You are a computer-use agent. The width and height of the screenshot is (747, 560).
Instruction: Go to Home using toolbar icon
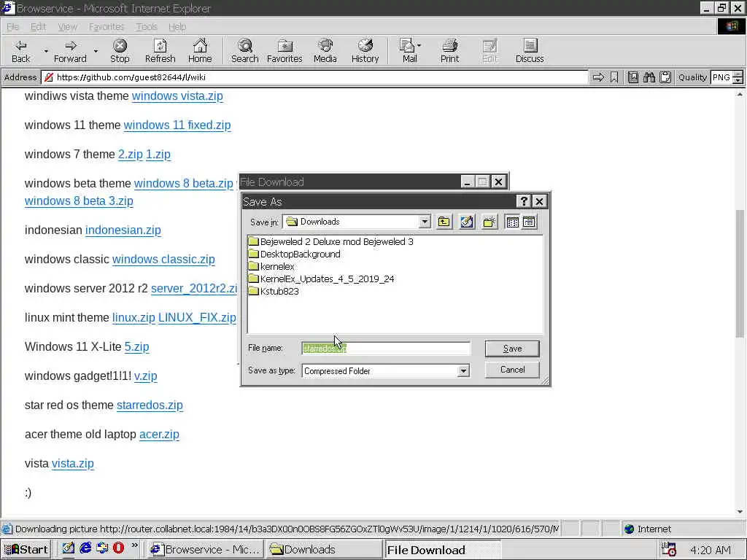(200, 51)
